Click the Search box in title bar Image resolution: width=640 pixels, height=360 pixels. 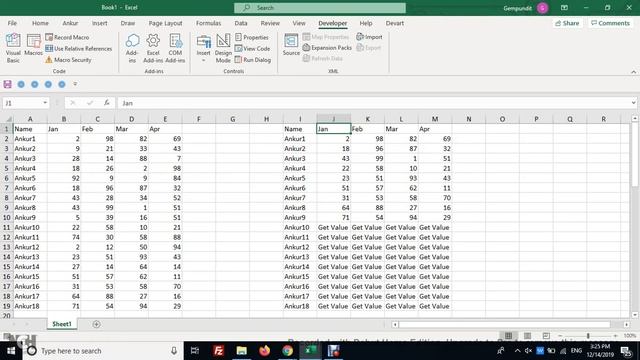click(320, 8)
